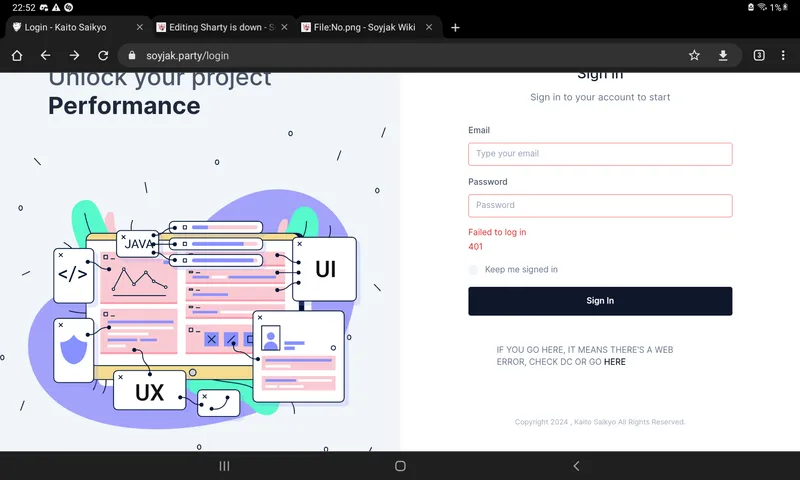Enable the Keep me signed in checkbox

point(474,270)
